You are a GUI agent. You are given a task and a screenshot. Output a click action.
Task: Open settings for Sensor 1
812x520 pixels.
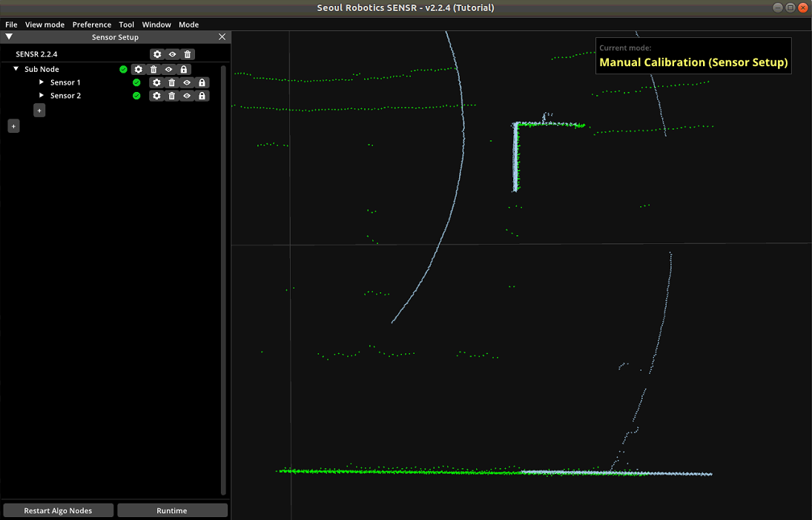(156, 82)
